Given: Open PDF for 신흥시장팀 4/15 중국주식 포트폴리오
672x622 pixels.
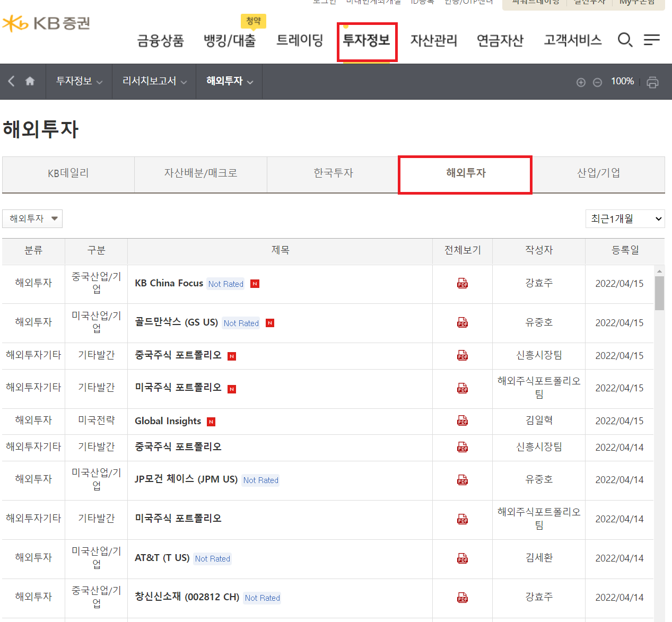Looking at the screenshot, I should point(462,356).
